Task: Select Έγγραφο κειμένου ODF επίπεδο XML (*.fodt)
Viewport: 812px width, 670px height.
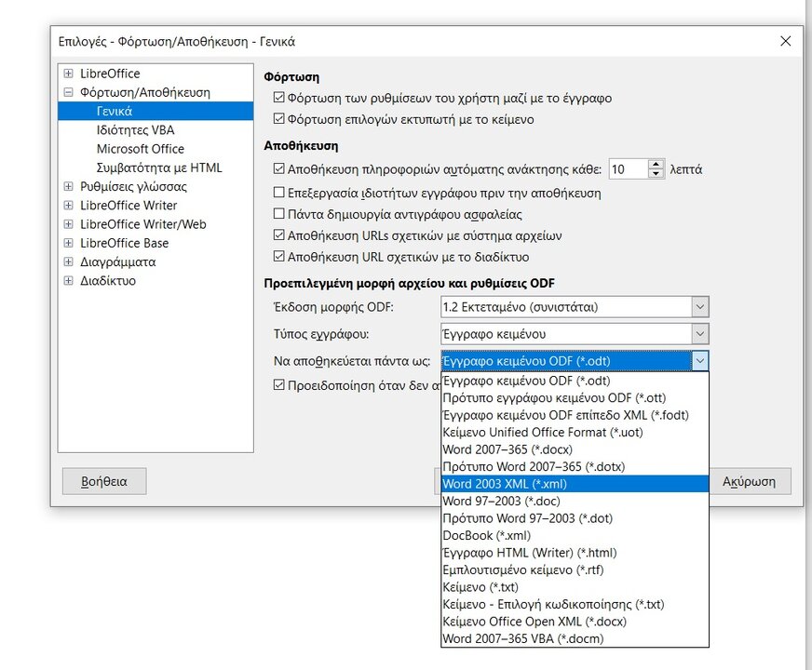Action: pyautogui.click(x=575, y=415)
